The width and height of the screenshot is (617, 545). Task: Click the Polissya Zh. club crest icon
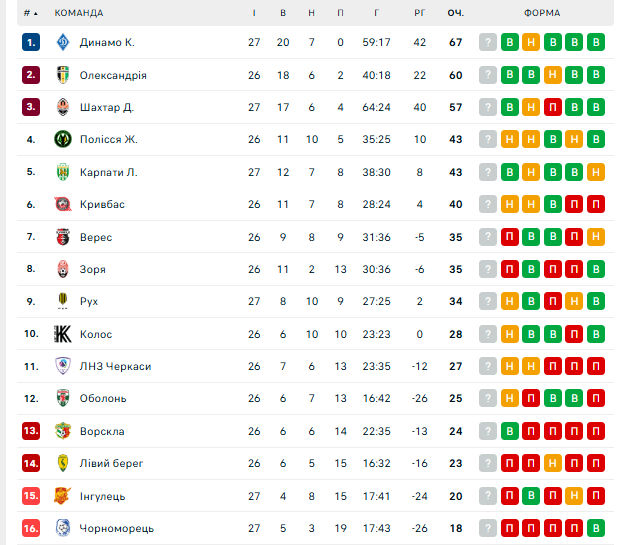(63, 140)
